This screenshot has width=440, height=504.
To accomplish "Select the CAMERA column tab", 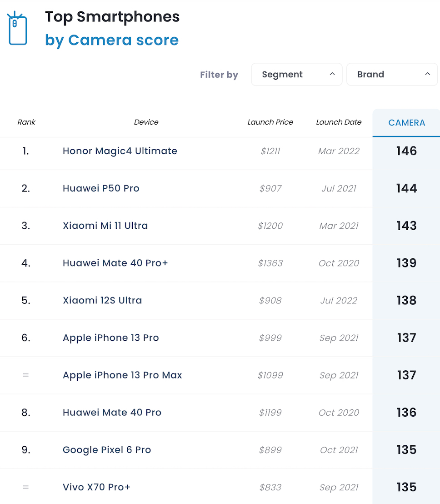I will point(406,123).
